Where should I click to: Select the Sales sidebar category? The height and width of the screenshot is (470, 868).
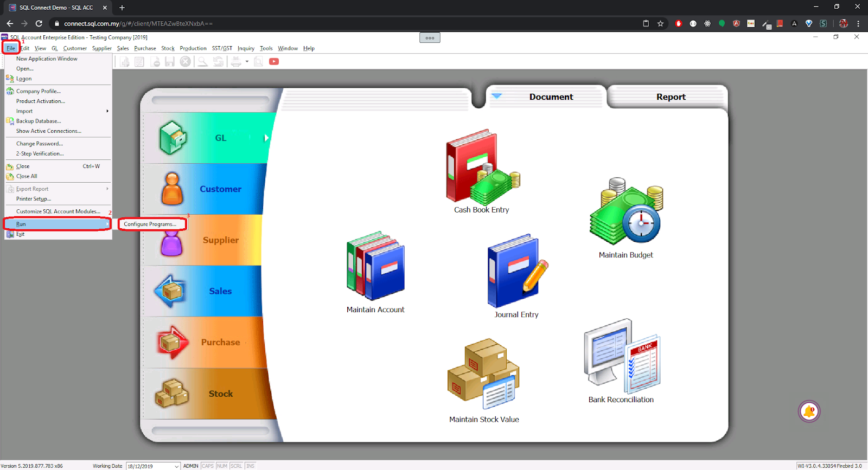tap(202, 291)
